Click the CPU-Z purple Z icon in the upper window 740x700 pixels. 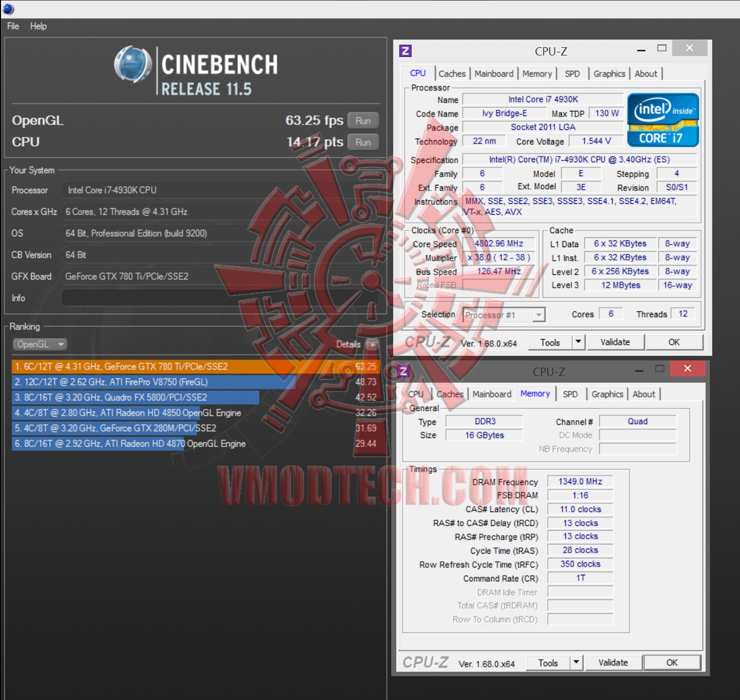[x=405, y=51]
